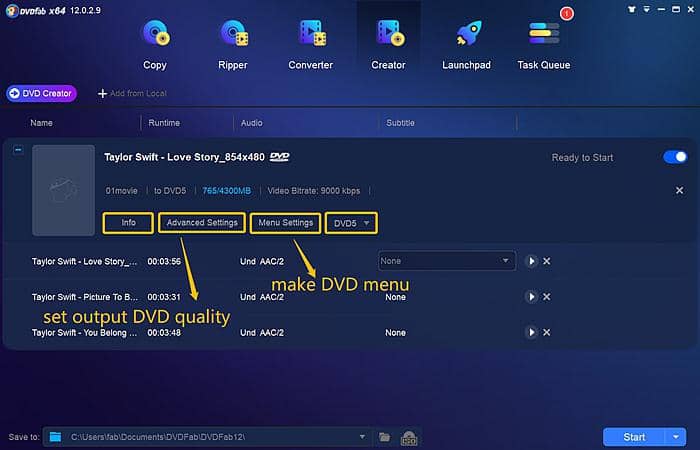Click the Start button

(x=634, y=437)
